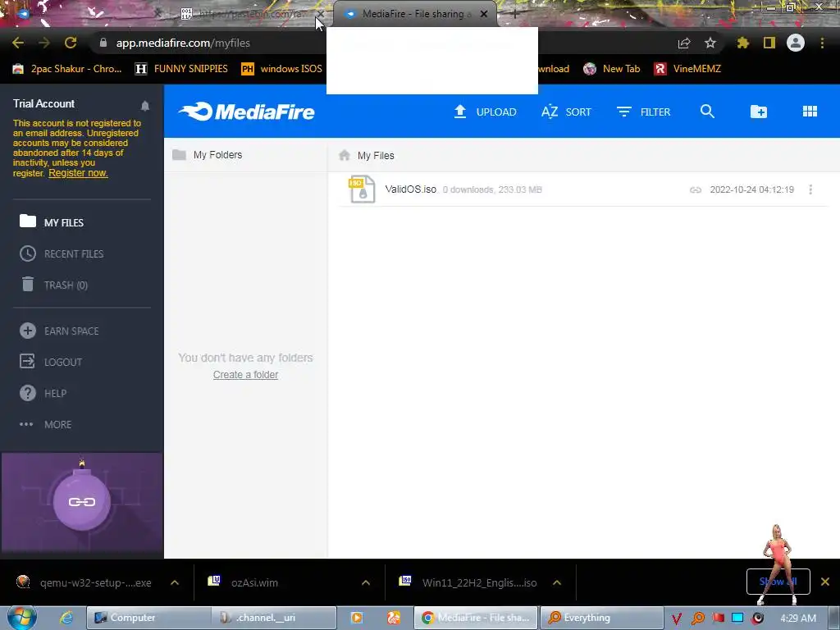Click the Create a folder link

[245, 374]
